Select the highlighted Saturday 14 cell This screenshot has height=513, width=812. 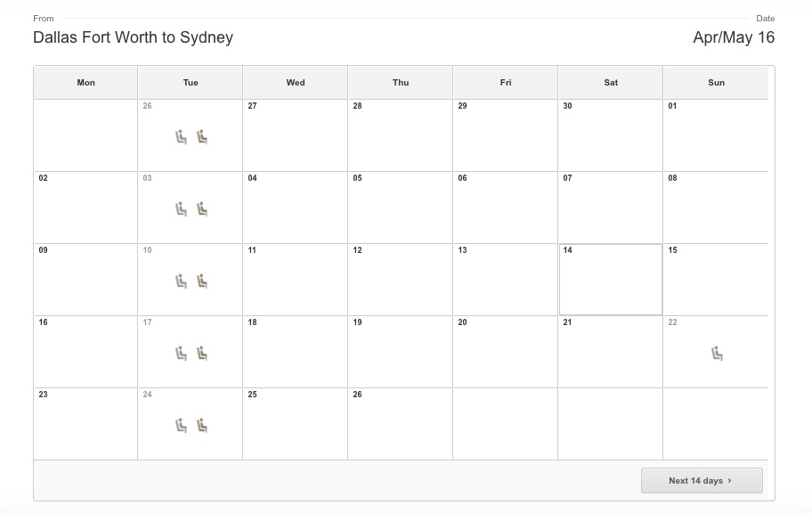[611, 280]
